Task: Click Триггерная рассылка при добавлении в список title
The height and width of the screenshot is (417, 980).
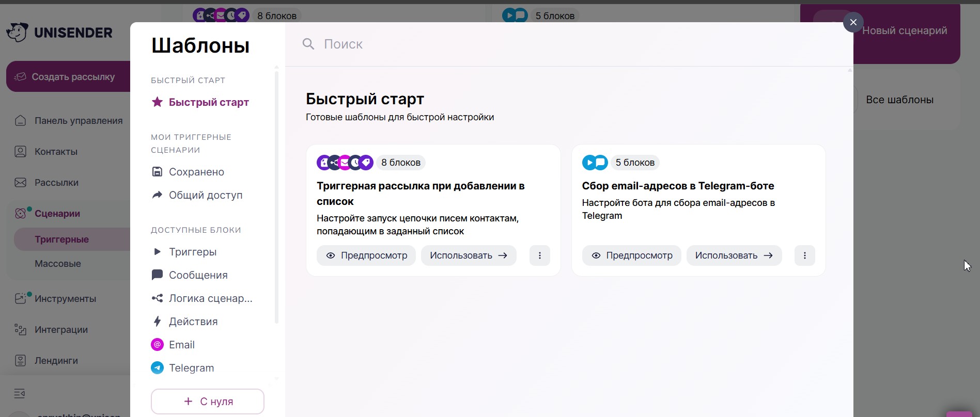Action: click(x=421, y=194)
